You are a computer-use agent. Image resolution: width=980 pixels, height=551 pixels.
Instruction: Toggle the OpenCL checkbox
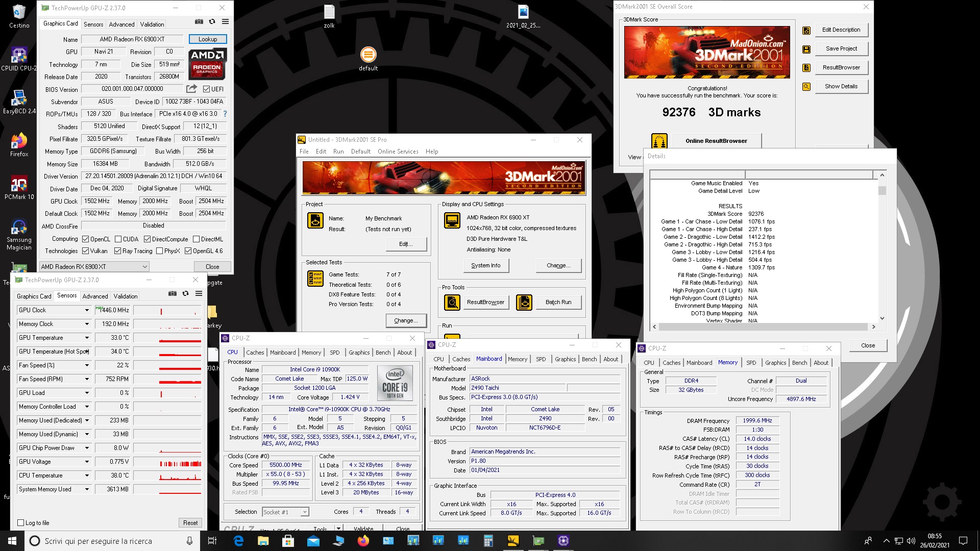tap(86, 239)
